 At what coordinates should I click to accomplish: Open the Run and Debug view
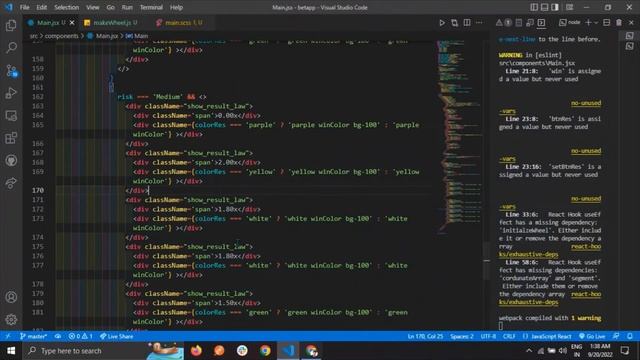[11, 93]
